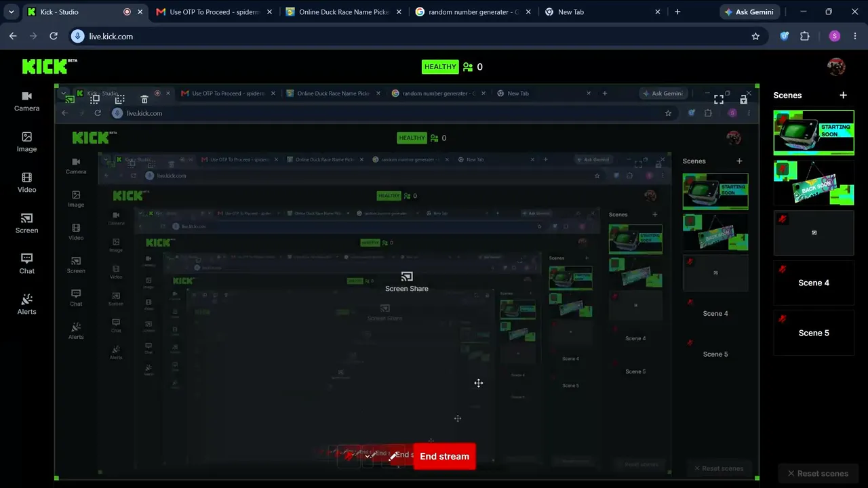Close the Use OTP To Proceed tab

tap(269, 12)
